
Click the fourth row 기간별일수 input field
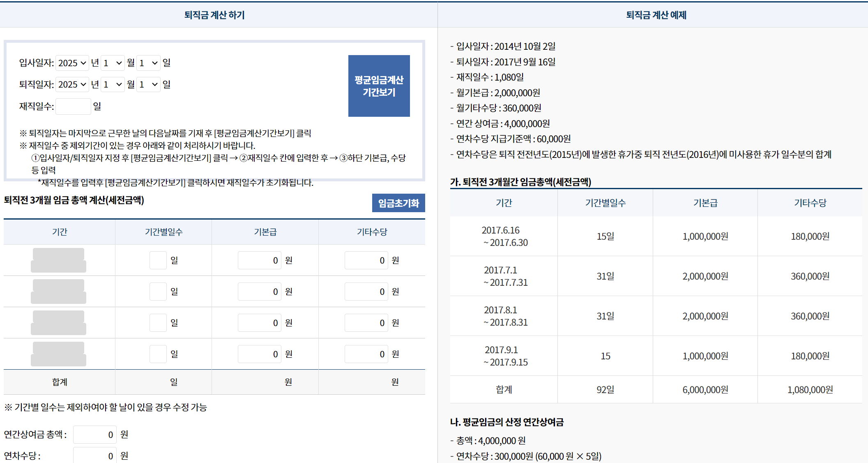pyautogui.click(x=158, y=354)
